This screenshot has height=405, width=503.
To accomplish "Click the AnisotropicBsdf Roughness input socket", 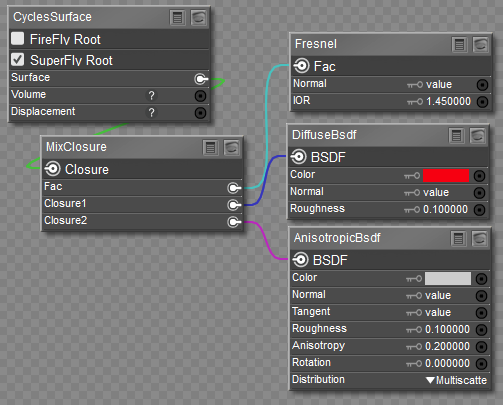I will point(481,330).
